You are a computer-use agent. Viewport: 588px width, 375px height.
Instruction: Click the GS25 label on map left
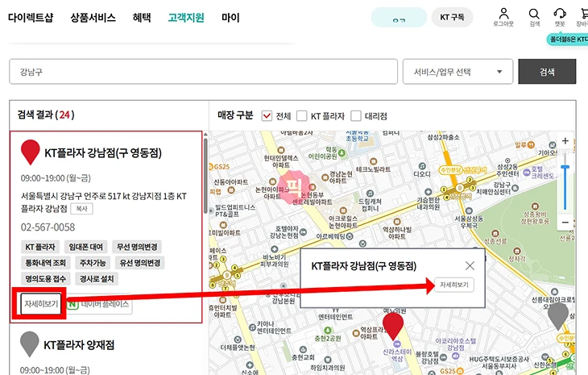coord(222,167)
